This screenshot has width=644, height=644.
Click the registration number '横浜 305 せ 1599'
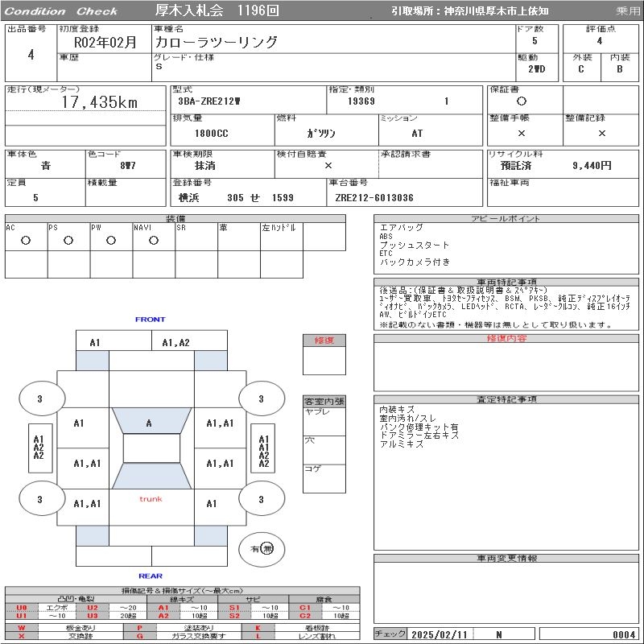(236, 197)
